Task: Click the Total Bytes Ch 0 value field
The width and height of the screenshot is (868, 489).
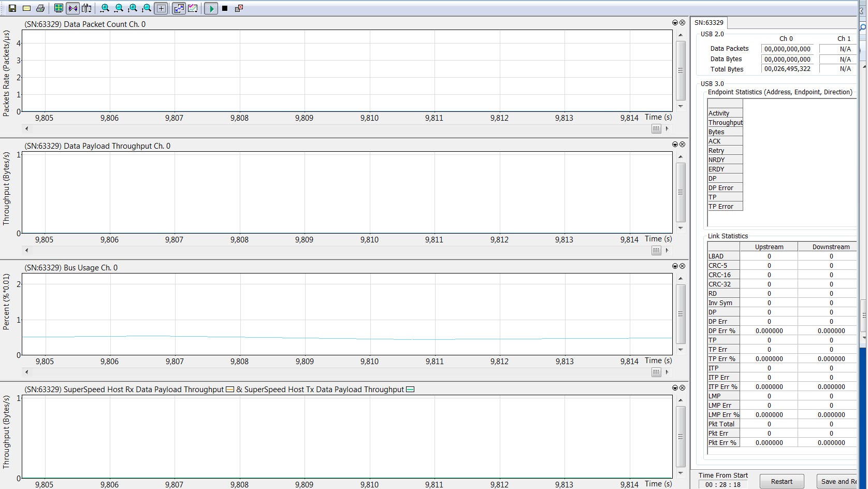Action: (787, 69)
